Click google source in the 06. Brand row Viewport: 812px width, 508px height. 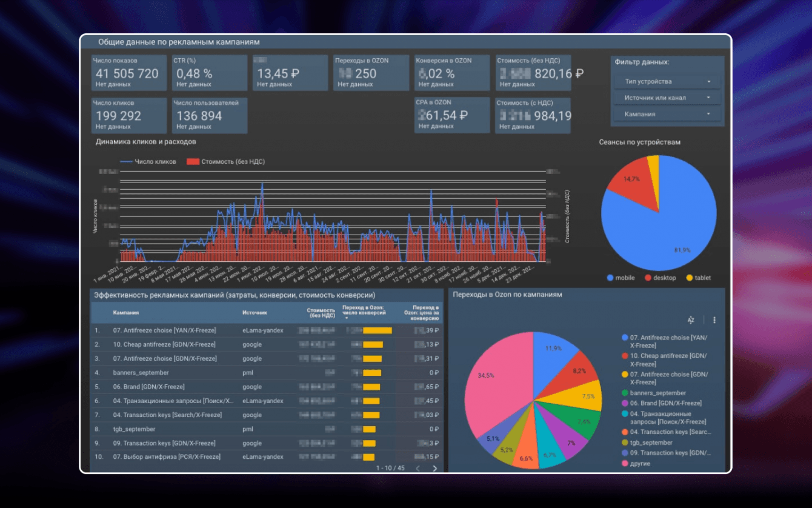click(x=252, y=387)
